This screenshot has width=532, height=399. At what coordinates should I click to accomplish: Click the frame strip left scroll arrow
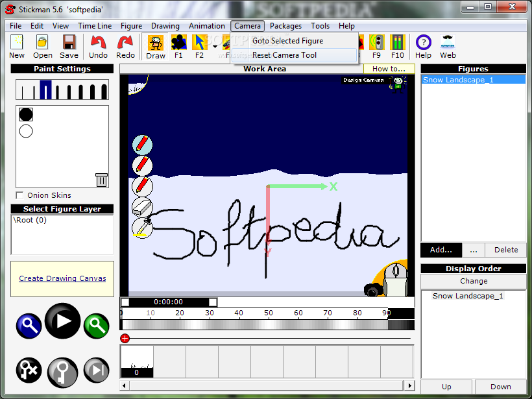pyautogui.click(x=124, y=385)
